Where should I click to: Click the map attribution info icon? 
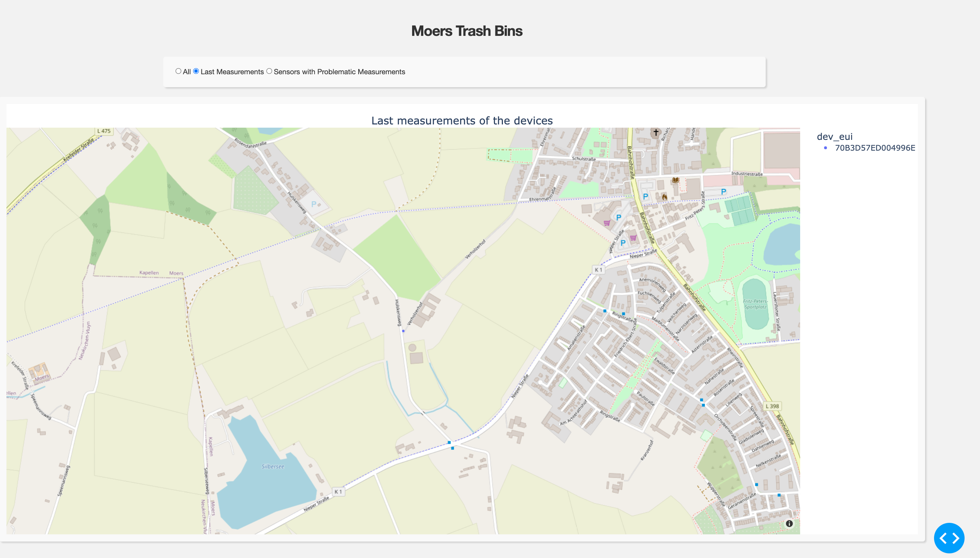pos(789,524)
